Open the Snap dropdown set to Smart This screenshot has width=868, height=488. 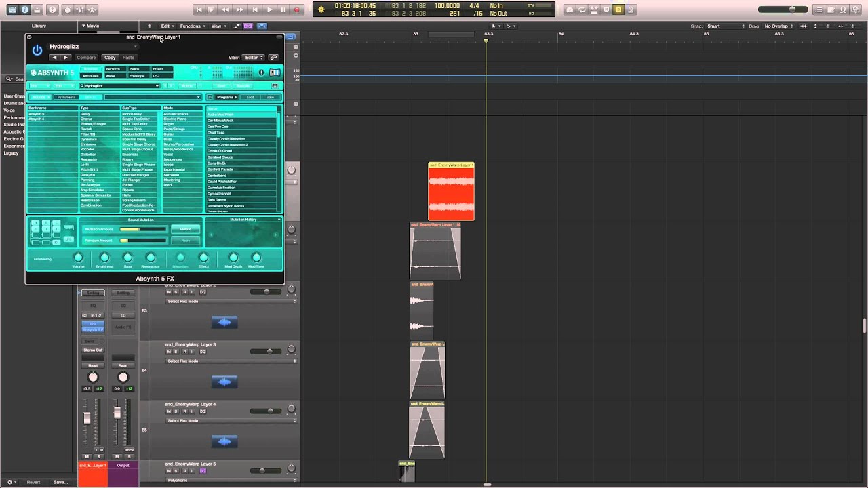point(726,26)
